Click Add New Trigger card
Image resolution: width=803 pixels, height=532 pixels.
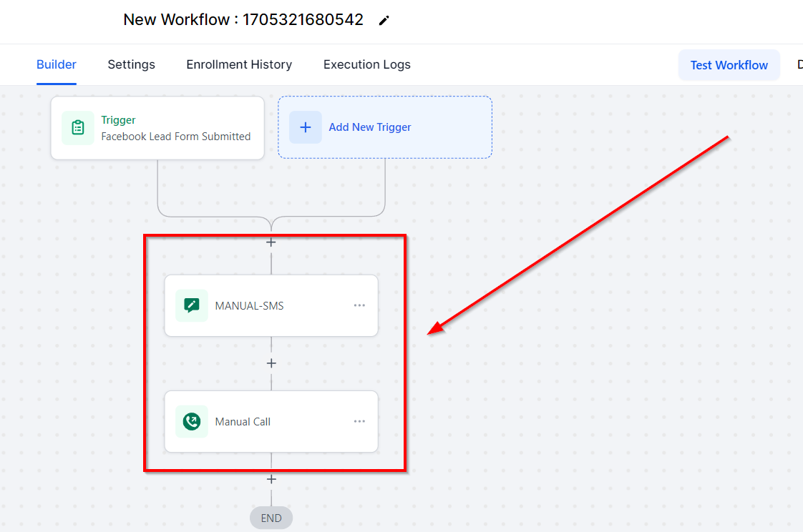pos(385,127)
